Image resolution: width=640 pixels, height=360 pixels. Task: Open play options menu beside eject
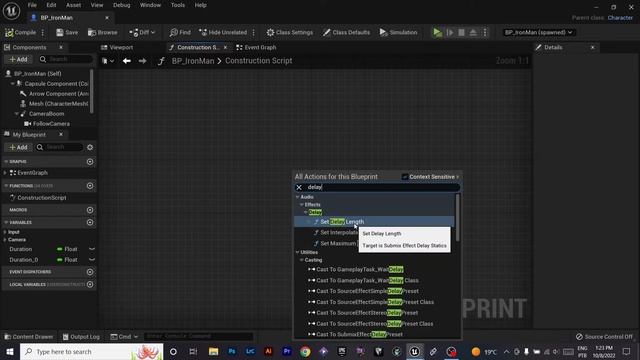click(485, 32)
